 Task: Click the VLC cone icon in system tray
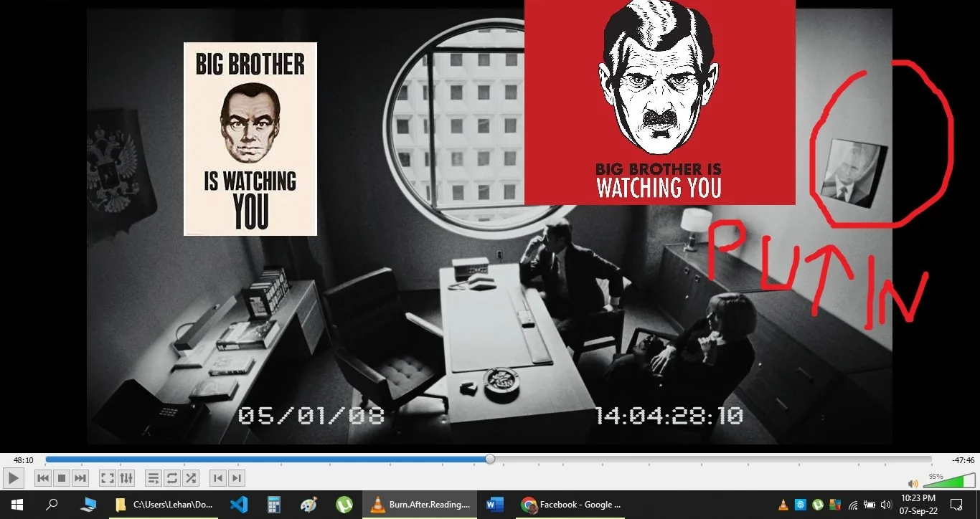784,505
